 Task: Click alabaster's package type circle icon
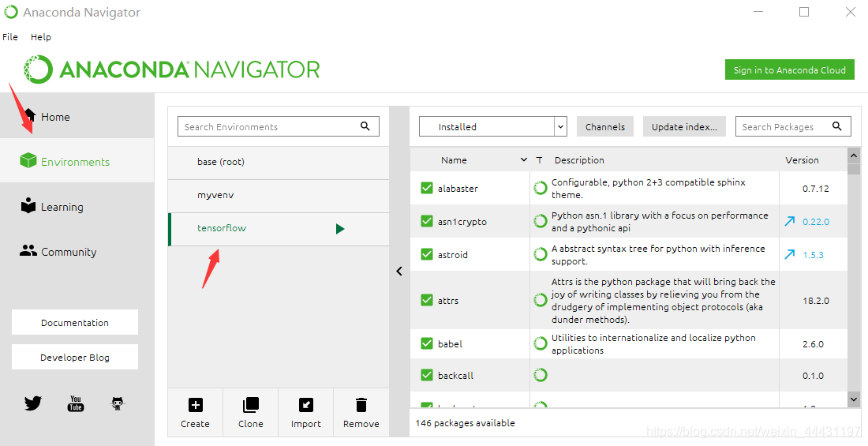[541, 188]
